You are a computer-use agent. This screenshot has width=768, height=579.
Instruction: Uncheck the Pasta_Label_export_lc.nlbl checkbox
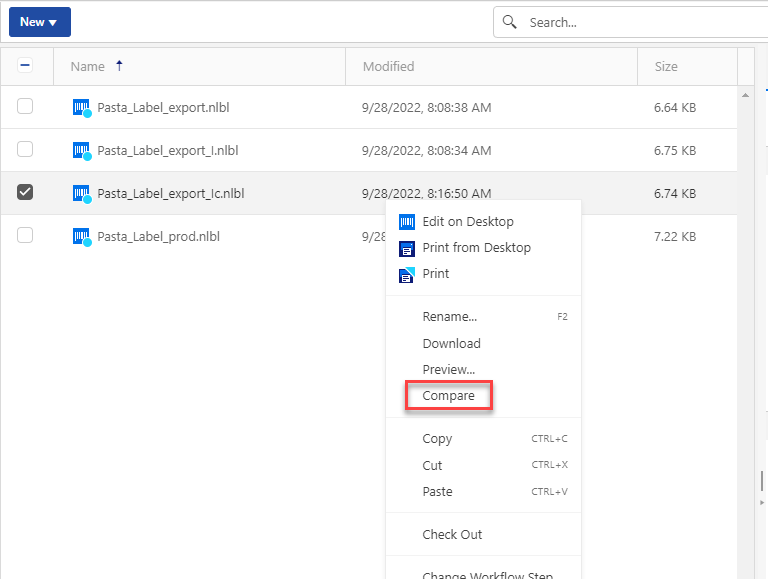pyautogui.click(x=26, y=192)
